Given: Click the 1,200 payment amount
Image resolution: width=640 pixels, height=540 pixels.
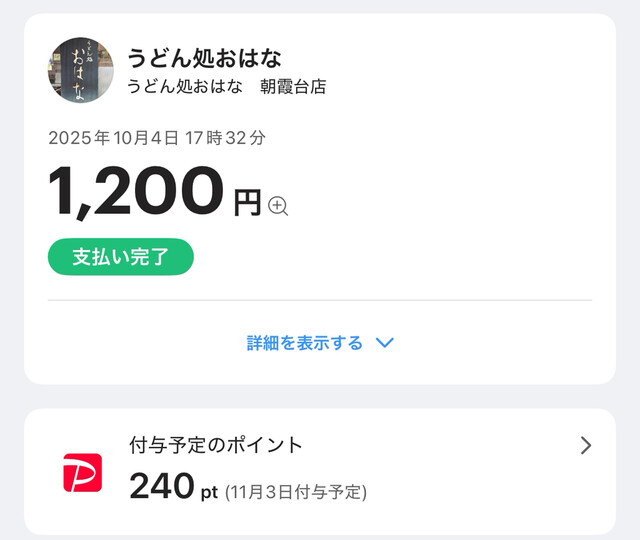Looking at the screenshot, I should (x=135, y=191).
